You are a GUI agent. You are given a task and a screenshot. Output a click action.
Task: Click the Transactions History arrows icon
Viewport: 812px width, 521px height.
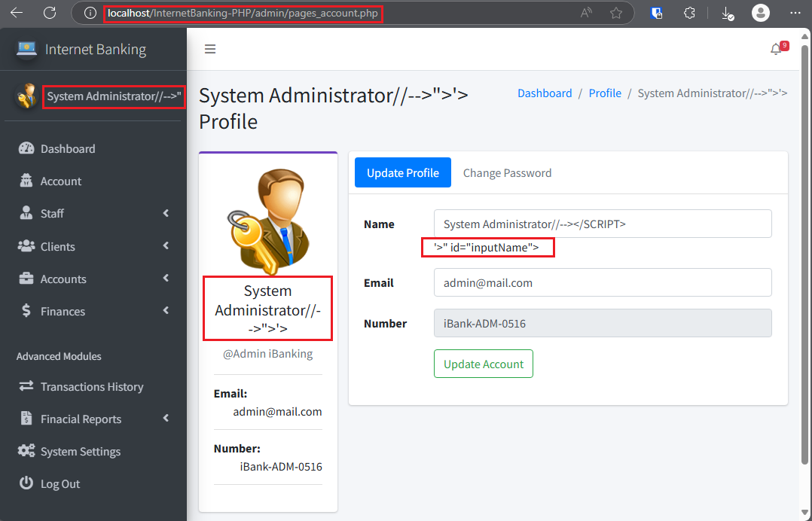(x=26, y=386)
